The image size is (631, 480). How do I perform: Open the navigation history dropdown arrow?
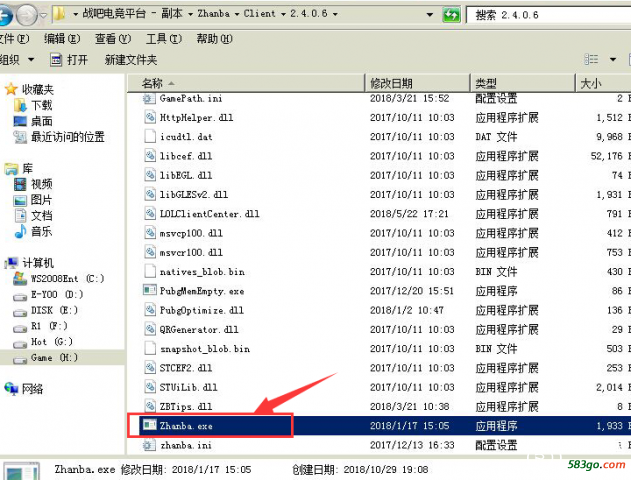click(43, 15)
